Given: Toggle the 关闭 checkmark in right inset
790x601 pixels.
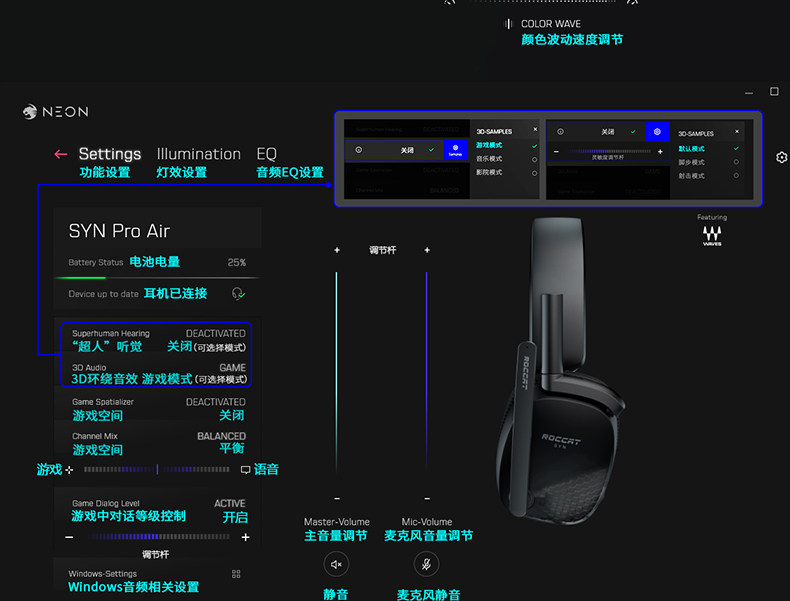Looking at the screenshot, I should (x=633, y=131).
